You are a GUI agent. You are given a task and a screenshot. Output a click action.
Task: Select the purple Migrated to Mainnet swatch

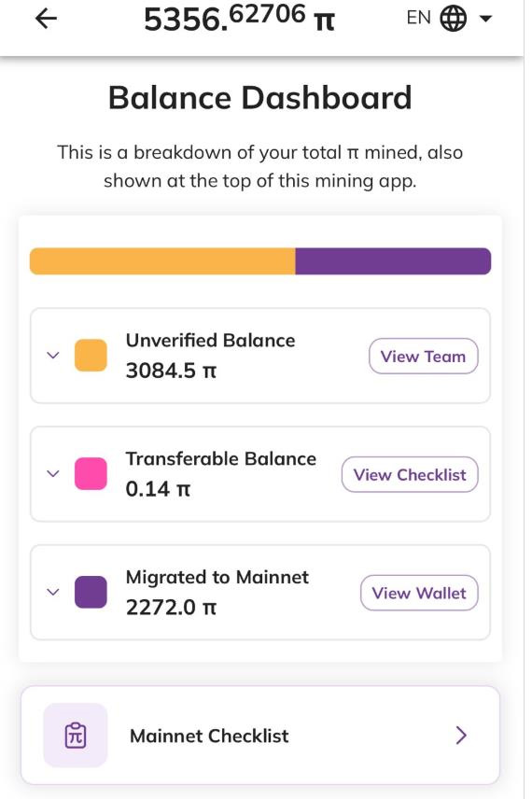click(91, 592)
